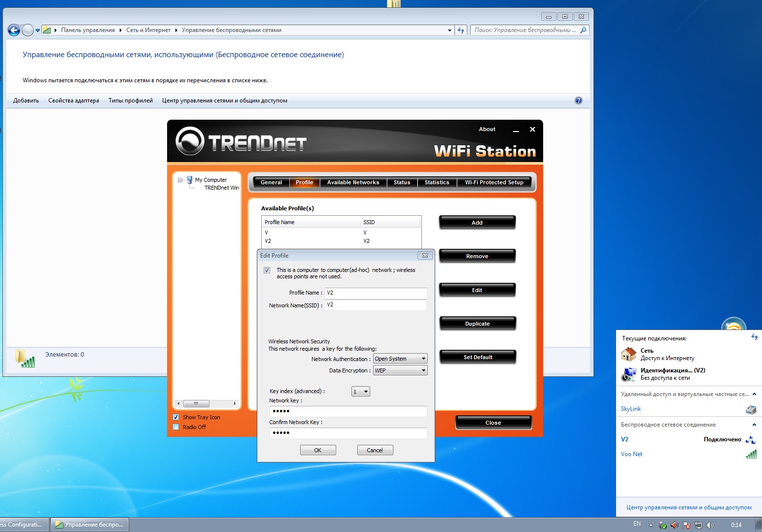
Task: Click the Set Default profile button
Action: coord(477,357)
